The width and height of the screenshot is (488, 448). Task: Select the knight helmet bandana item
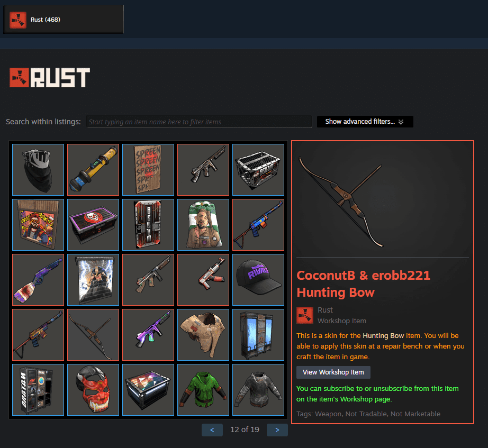pos(38,170)
